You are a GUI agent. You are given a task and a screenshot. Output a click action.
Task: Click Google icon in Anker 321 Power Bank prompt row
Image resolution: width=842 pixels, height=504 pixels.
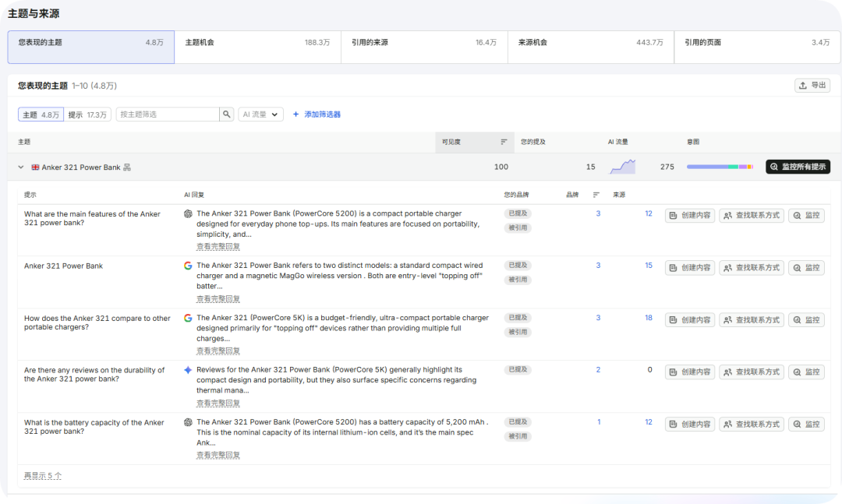coord(188,266)
